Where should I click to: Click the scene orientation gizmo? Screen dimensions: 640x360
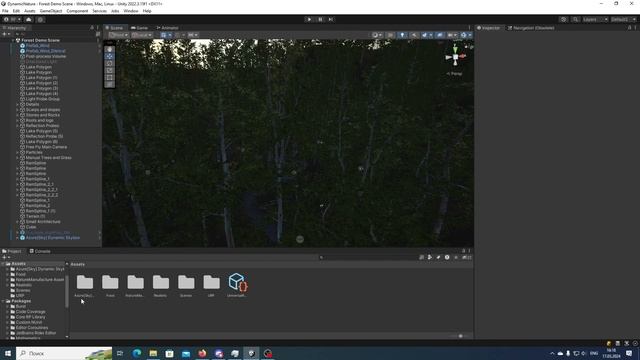[x=456, y=57]
